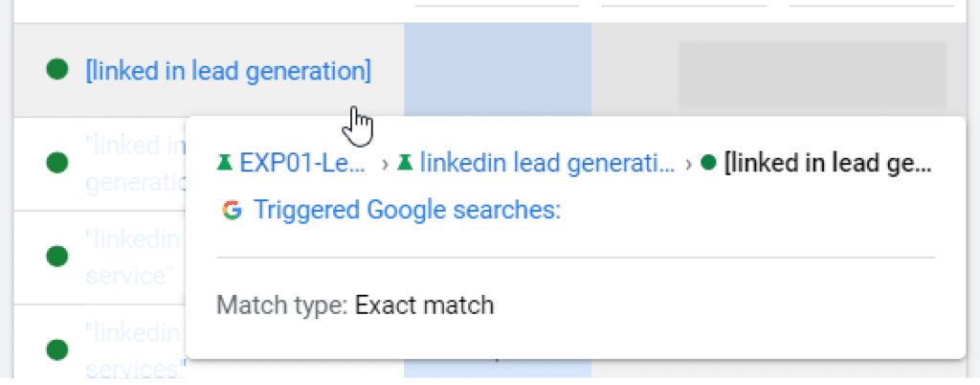Select the [linked in lead ge... breadcrumb item
The height and width of the screenshot is (385, 980).
tap(829, 164)
